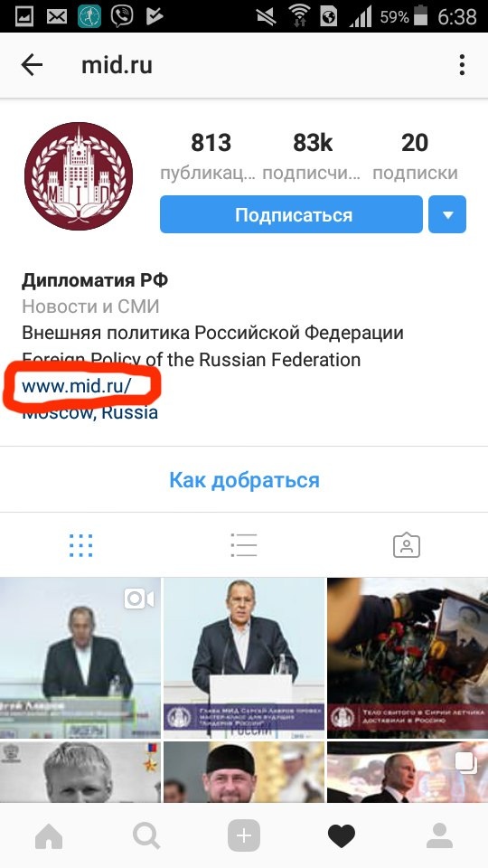Open the heart activity icon

click(342, 836)
